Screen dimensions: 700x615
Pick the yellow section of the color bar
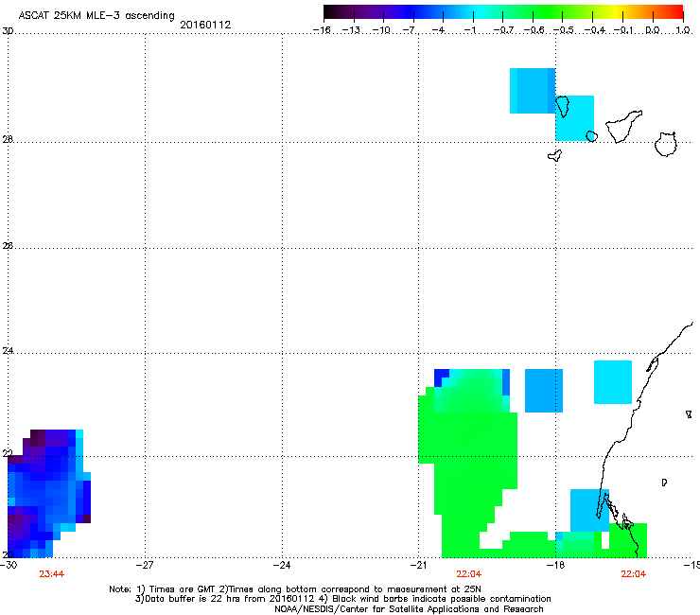pos(615,11)
